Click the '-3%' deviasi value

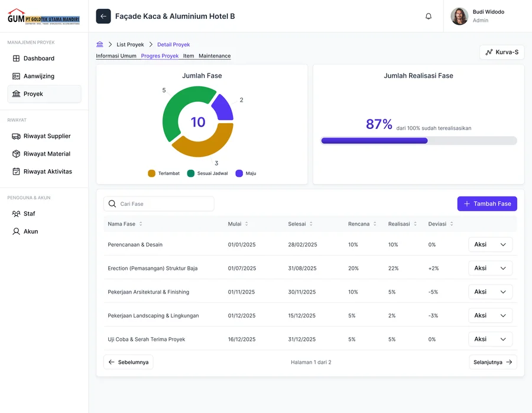pyautogui.click(x=433, y=315)
